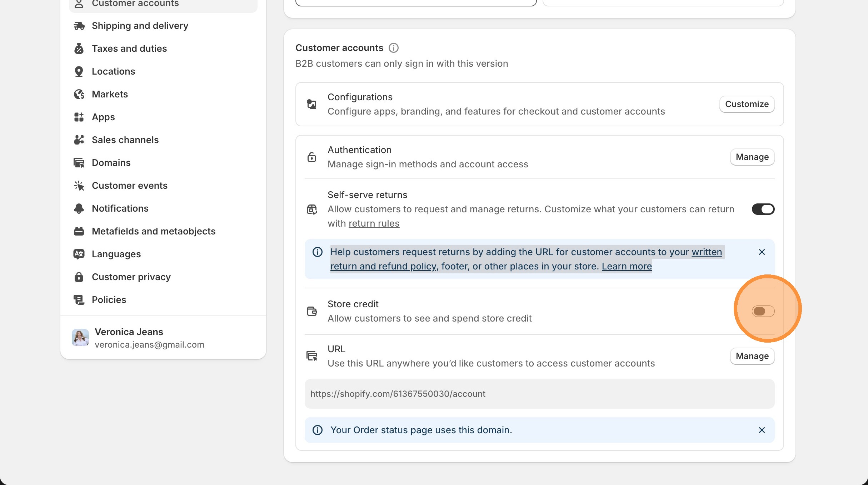Open Markets using its globe icon
868x485 pixels.
click(x=79, y=94)
